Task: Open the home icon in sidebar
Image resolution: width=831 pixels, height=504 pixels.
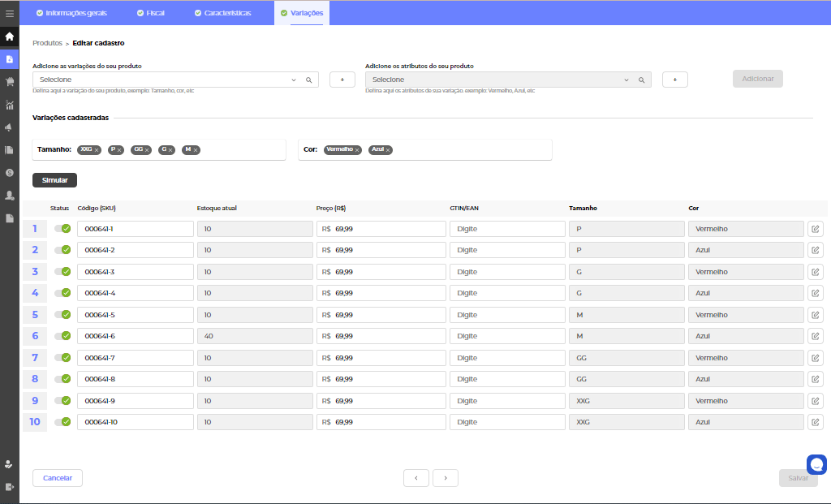Action: pos(9,37)
